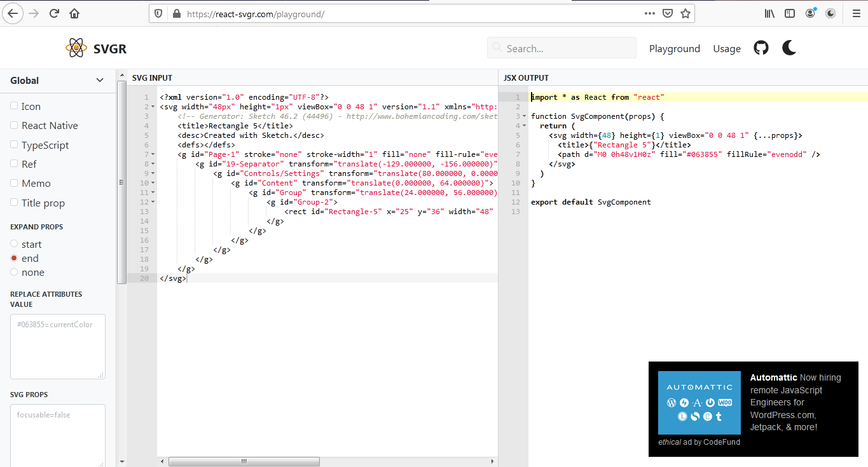Select the start expand props radio
Viewport: 868px width, 467px height.
pos(14,244)
